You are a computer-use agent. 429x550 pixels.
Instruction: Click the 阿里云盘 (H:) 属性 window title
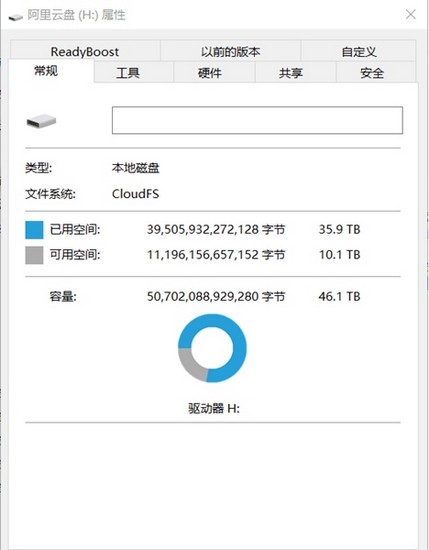point(76,15)
